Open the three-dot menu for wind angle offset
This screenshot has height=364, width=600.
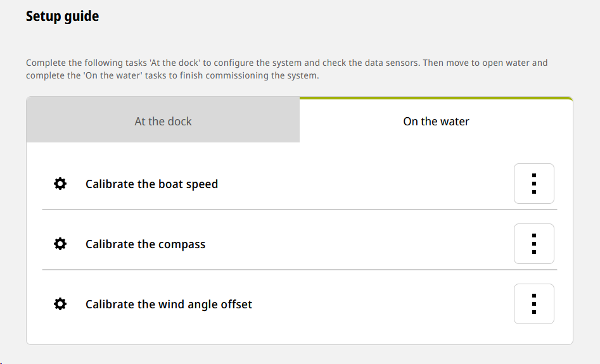[x=534, y=304]
